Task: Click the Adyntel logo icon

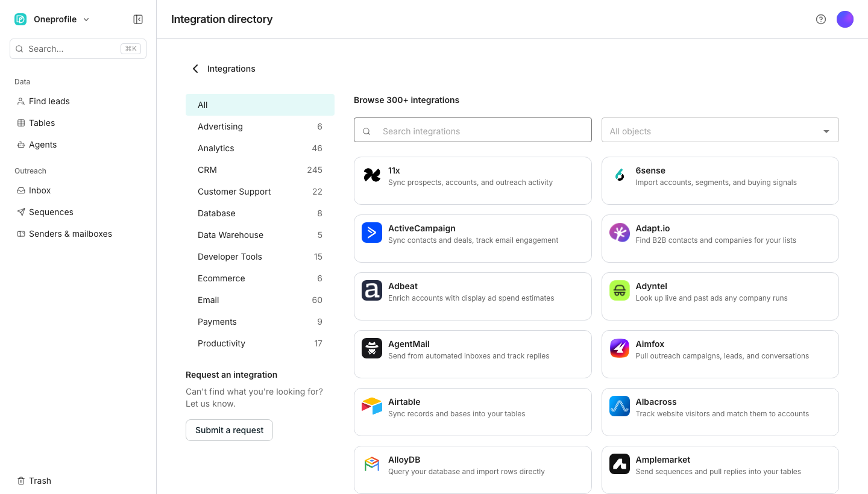Action: point(620,290)
